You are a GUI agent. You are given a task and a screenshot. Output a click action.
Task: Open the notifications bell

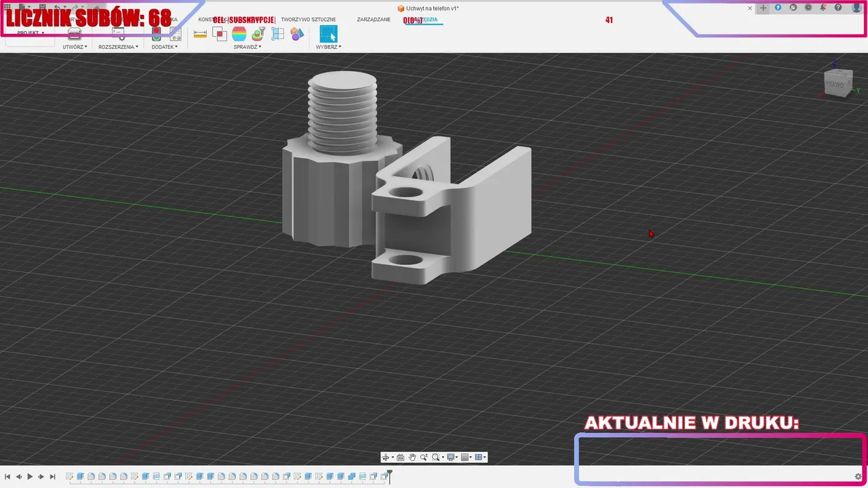(x=823, y=7)
